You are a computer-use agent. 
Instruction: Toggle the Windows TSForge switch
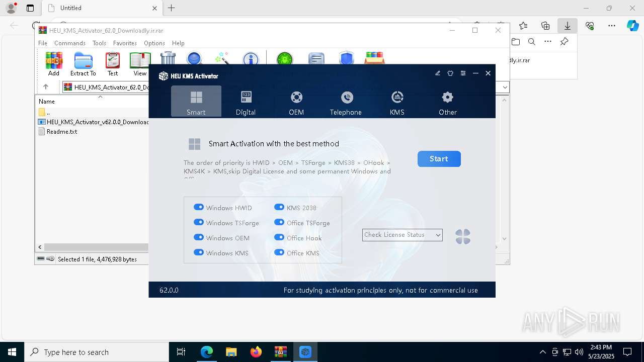click(x=199, y=222)
